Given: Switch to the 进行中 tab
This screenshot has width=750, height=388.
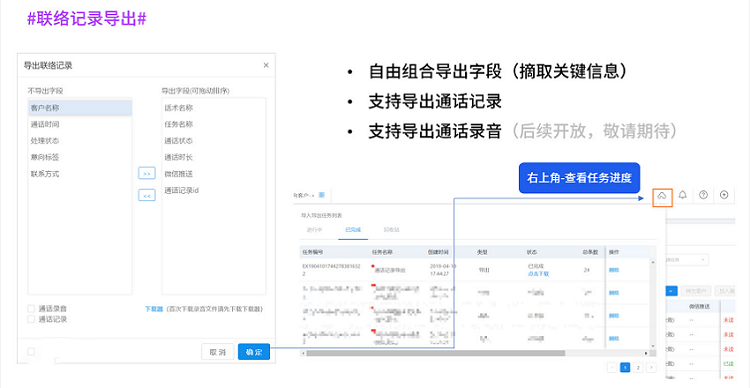Looking at the screenshot, I should (315, 230).
